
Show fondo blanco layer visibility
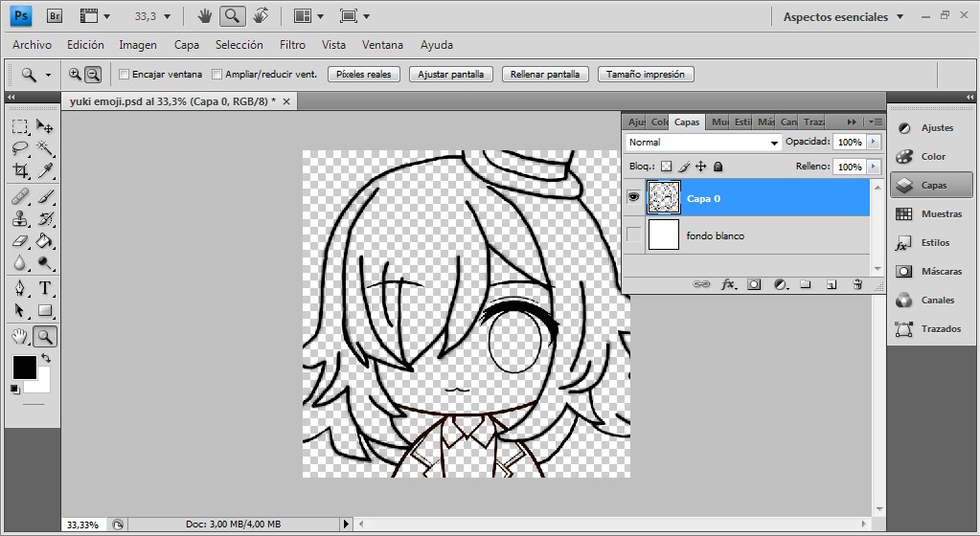click(634, 234)
